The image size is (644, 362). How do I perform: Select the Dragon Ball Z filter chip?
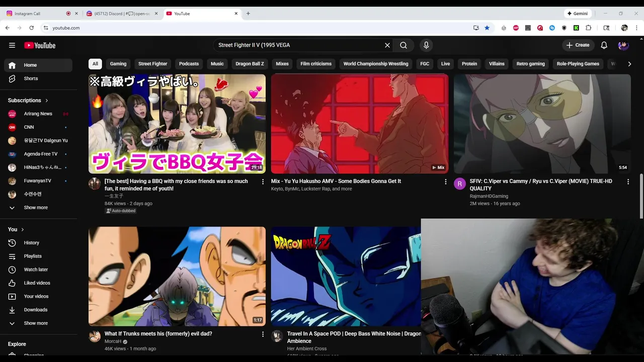(x=250, y=64)
